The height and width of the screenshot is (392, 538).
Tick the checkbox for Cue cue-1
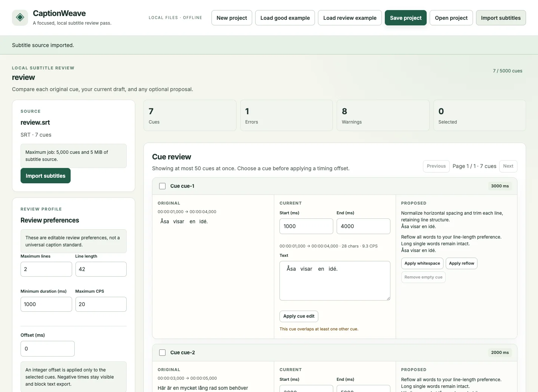[162, 186]
